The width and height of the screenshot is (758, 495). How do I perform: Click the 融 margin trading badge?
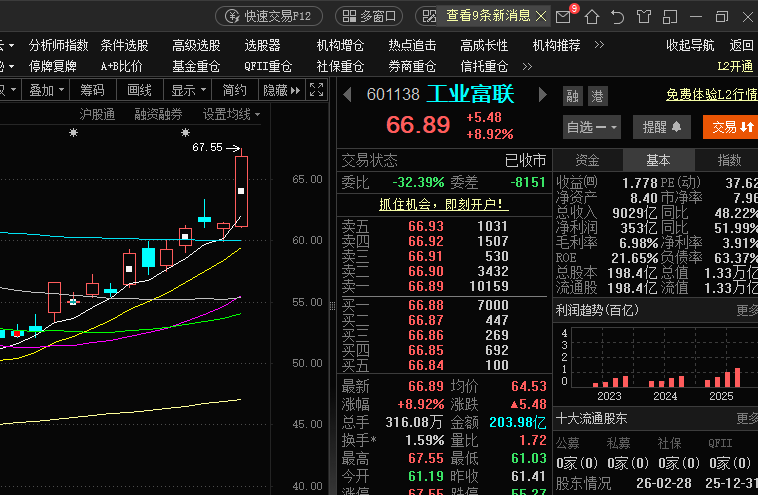[x=572, y=96]
